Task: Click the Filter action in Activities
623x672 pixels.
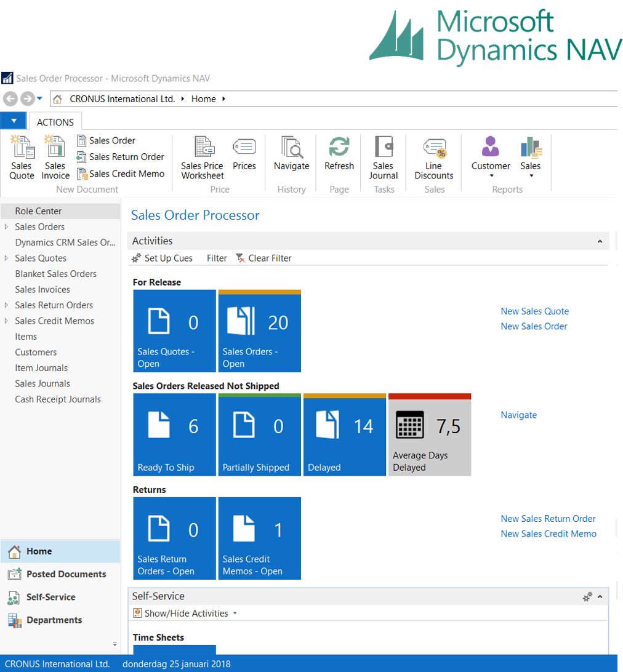Action: coord(217,258)
